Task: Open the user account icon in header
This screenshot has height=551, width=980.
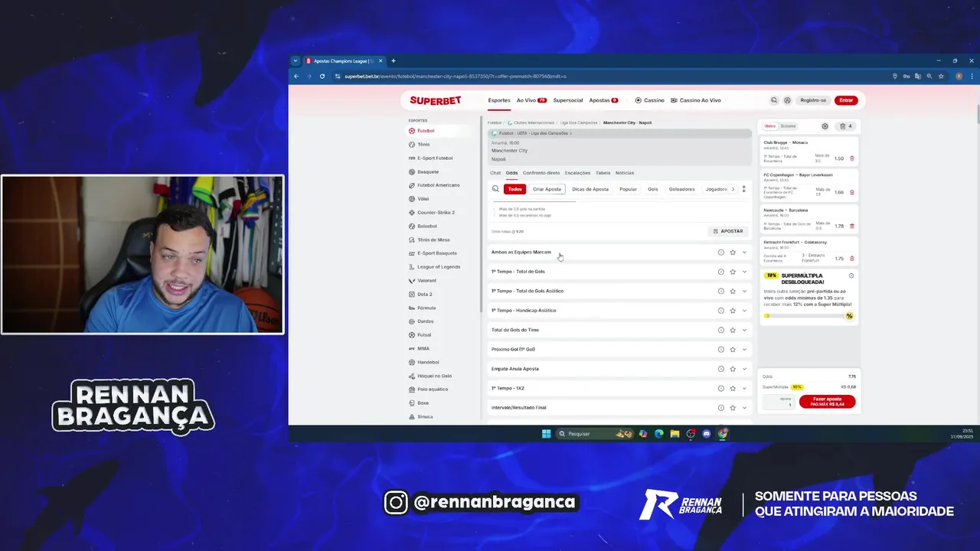Action: (787, 100)
